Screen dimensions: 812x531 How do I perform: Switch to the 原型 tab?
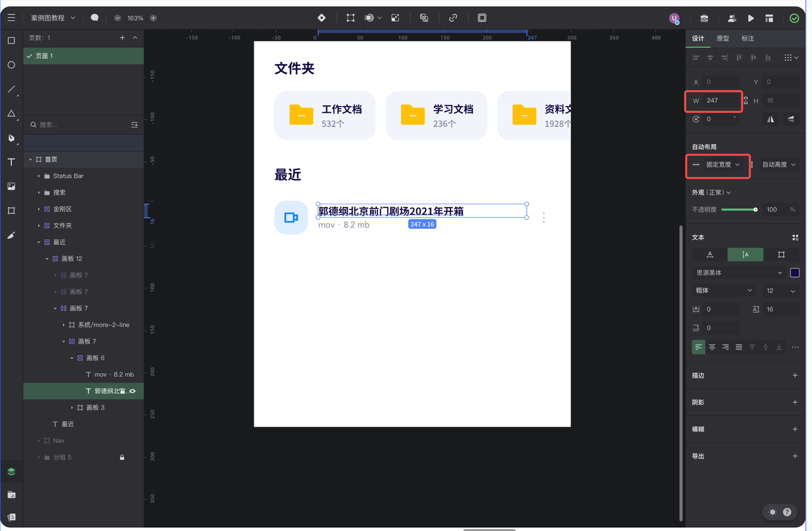click(x=723, y=39)
